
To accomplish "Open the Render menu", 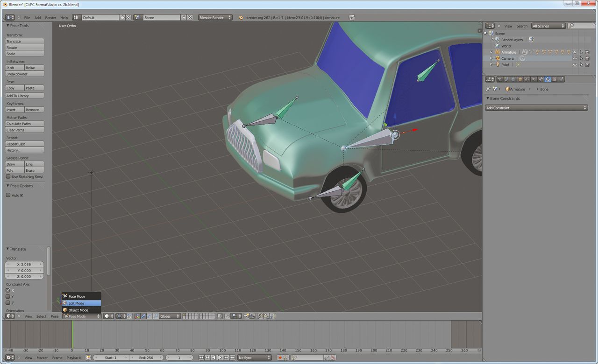I will (x=50, y=18).
